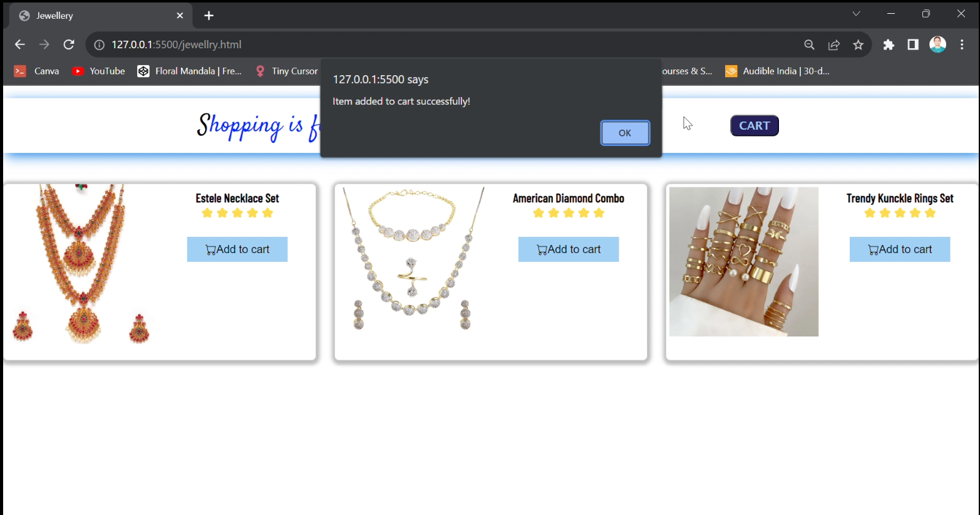Viewport: 980px width, 515px height.
Task: Bookmark this page using the star icon
Action: click(858, 44)
